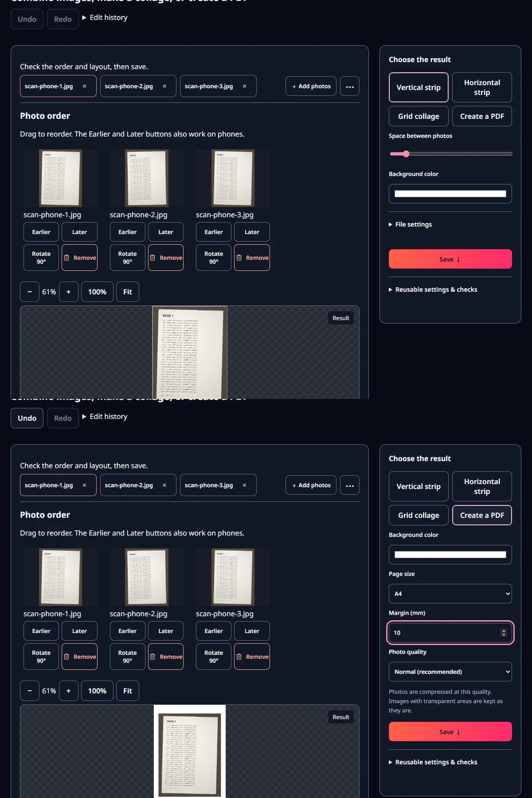The width and height of the screenshot is (532, 798).
Task: Select Horizontal strip in upper panel
Action: pos(482,87)
